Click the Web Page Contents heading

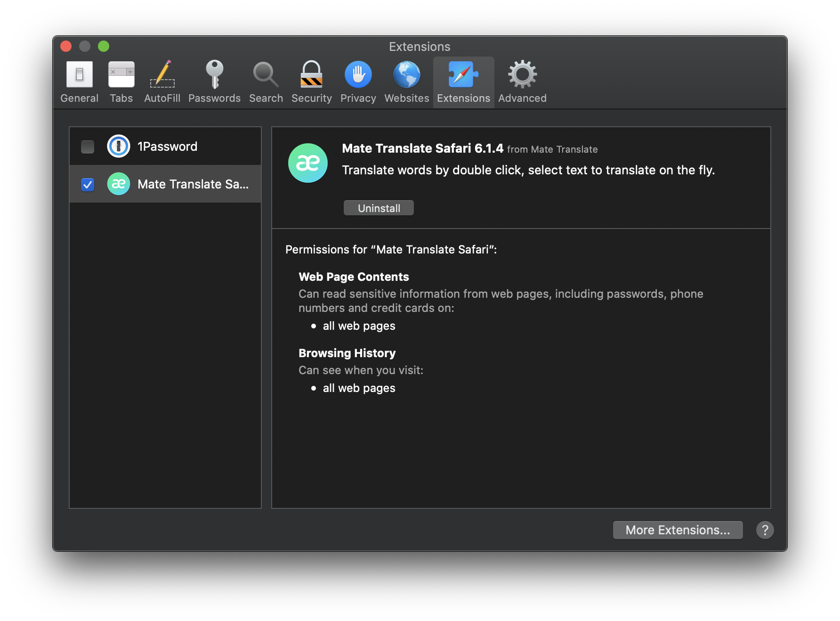coord(354,277)
